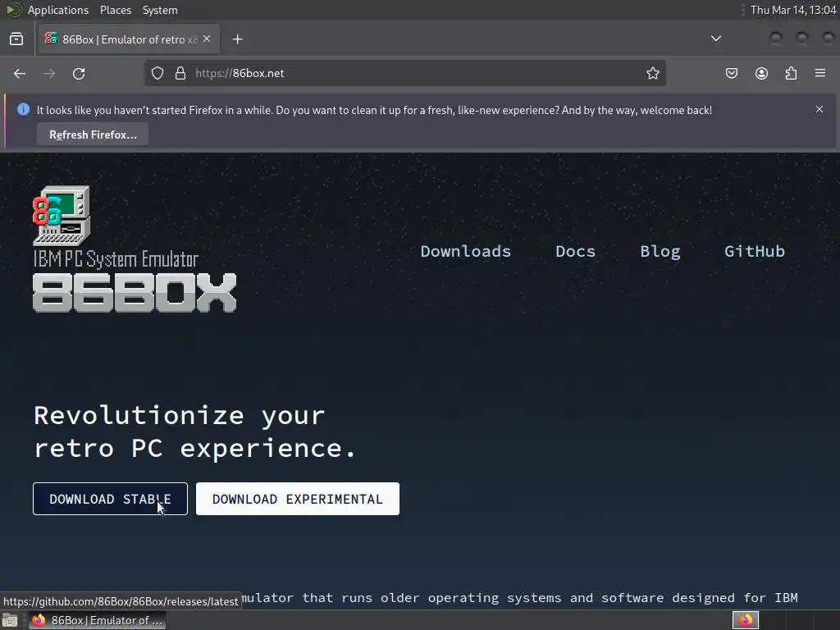This screenshot has height=630, width=840.
Task: Click the DOWNLOAD STABLE button
Action: (111, 499)
